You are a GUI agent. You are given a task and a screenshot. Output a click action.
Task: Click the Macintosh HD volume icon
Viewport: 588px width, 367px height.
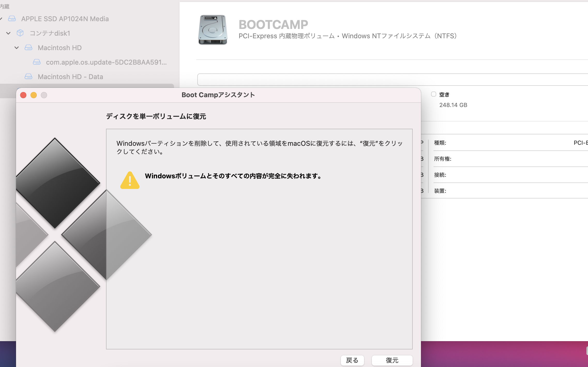[x=28, y=48]
